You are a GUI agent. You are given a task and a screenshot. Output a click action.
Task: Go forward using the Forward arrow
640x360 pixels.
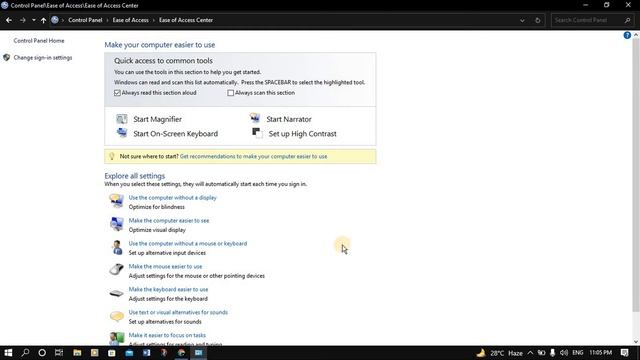[x=22, y=20]
